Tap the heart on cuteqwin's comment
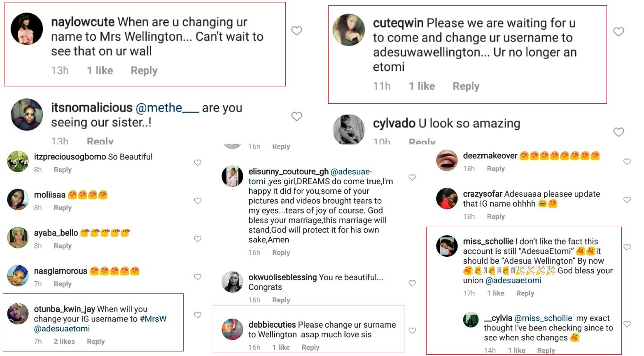Image resolution: width=644 pixels, height=356 pixels. click(618, 32)
